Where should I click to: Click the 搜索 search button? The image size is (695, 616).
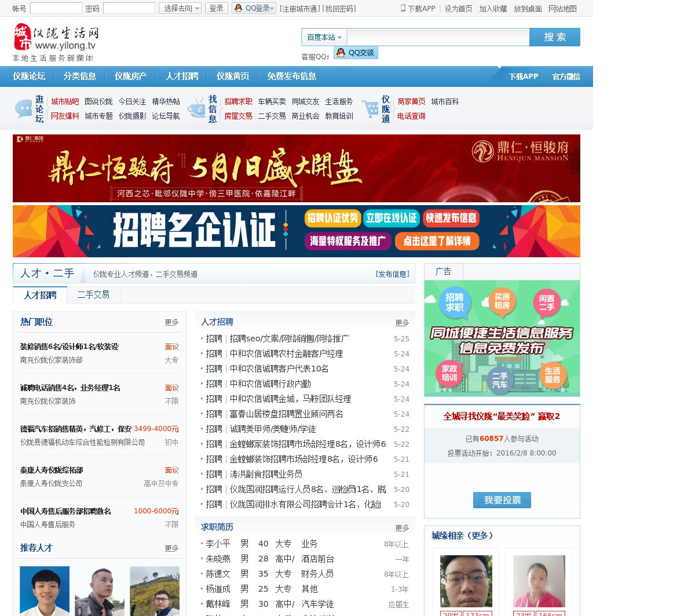(x=555, y=37)
